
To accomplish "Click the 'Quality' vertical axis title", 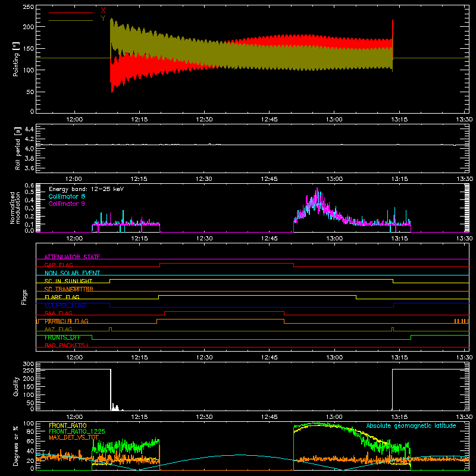I will (x=16, y=386).
